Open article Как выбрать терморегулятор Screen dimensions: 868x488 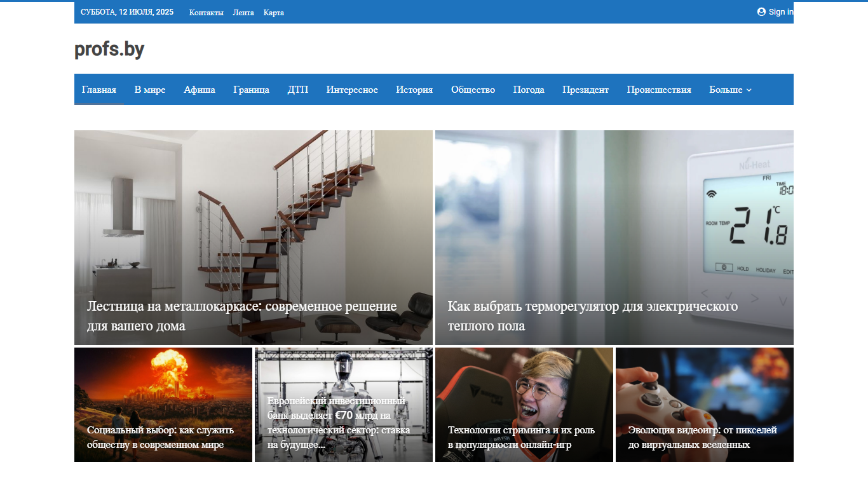click(593, 316)
